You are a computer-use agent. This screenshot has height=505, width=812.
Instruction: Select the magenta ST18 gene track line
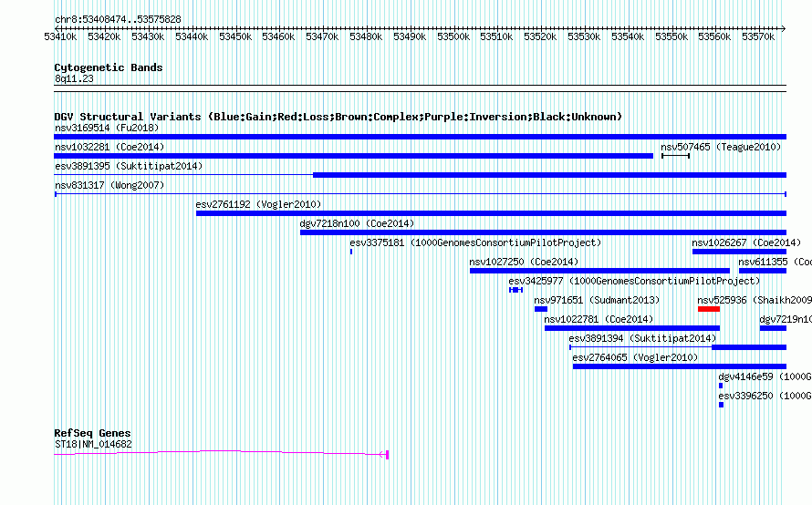[x=221, y=453]
